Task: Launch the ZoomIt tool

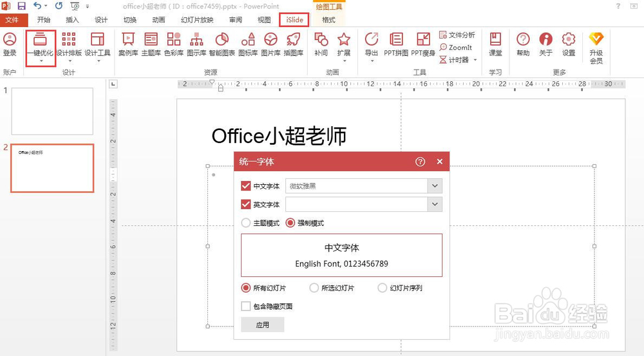Action: (x=456, y=47)
